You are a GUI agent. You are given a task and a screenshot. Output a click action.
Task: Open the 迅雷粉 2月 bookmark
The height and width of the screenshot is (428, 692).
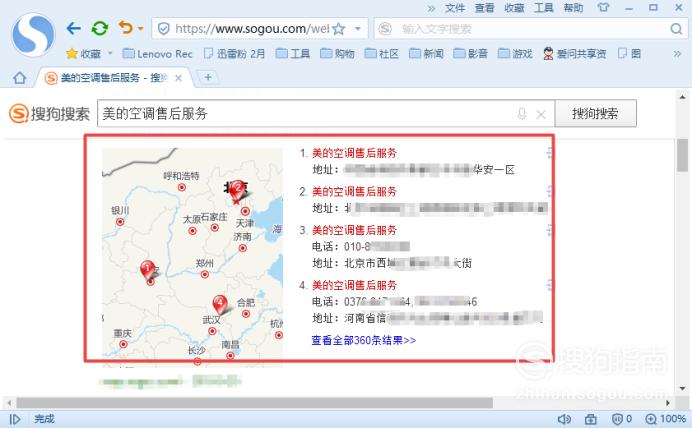tap(234, 54)
